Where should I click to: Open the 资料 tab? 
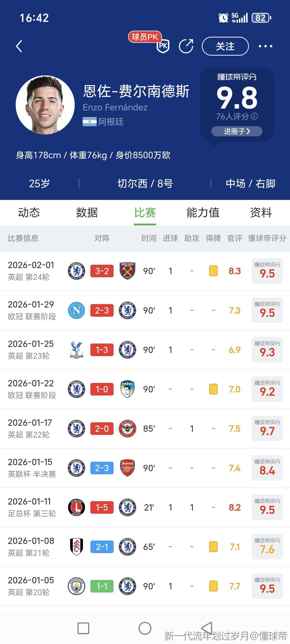[261, 213]
